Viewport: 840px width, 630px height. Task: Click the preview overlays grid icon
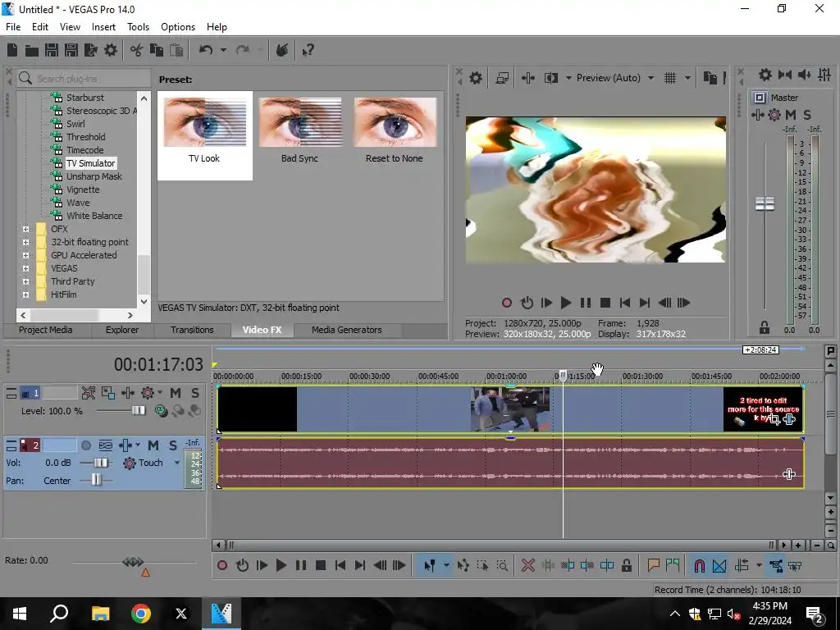point(670,78)
